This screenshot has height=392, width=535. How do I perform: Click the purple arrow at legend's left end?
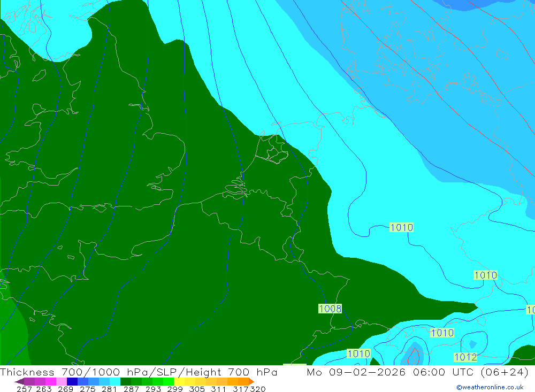click(x=19, y=381)
